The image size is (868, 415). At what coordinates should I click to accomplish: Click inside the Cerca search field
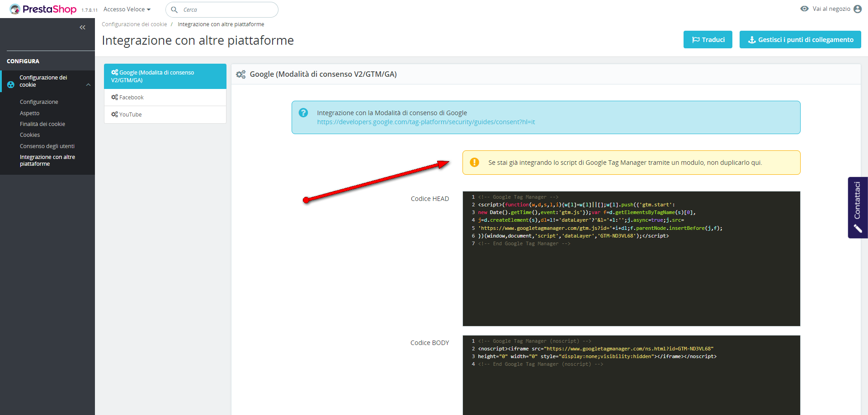(x=222, y=9)
